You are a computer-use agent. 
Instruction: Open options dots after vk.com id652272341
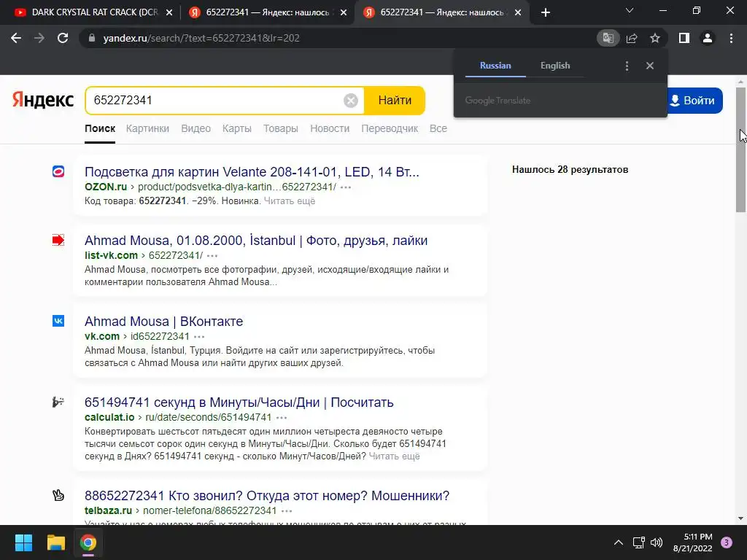(x=199, y=337)
